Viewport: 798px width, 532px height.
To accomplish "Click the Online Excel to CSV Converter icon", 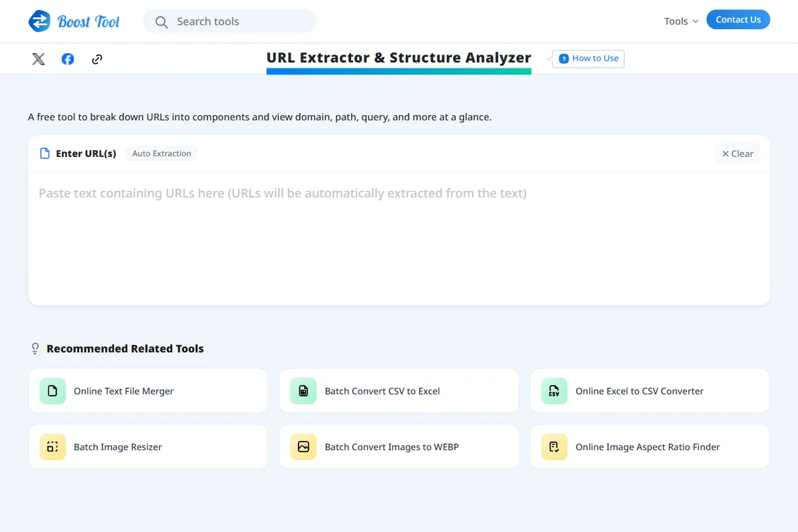I will (554, 391).
